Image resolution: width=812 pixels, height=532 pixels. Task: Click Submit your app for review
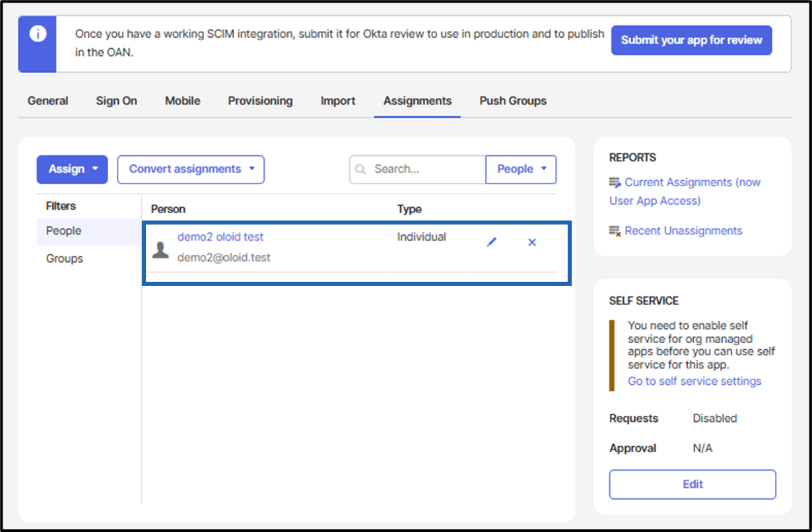pos(691,40)
